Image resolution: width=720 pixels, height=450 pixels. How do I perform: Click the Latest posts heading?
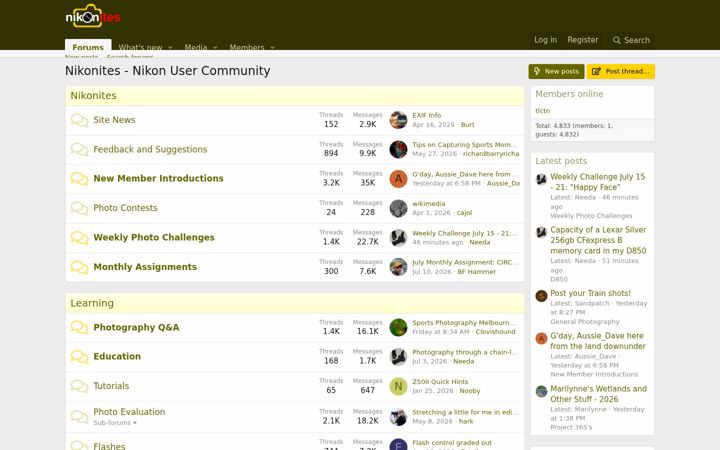(561, 161)
